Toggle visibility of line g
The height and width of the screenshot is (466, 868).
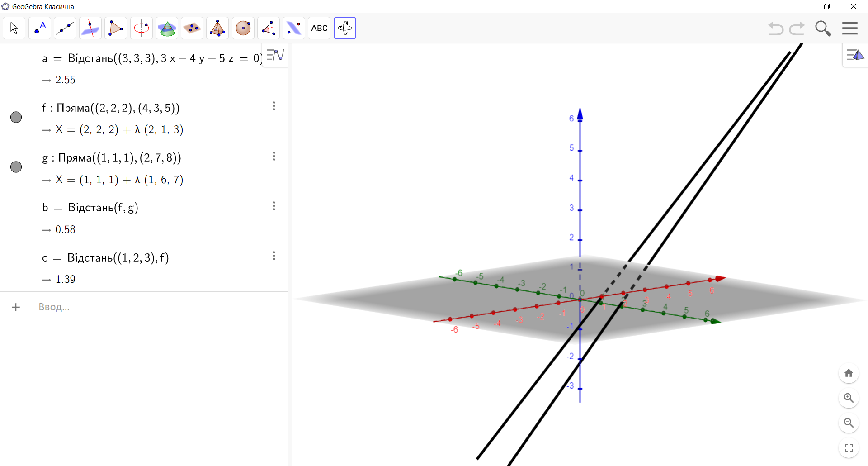coord(16,166)
